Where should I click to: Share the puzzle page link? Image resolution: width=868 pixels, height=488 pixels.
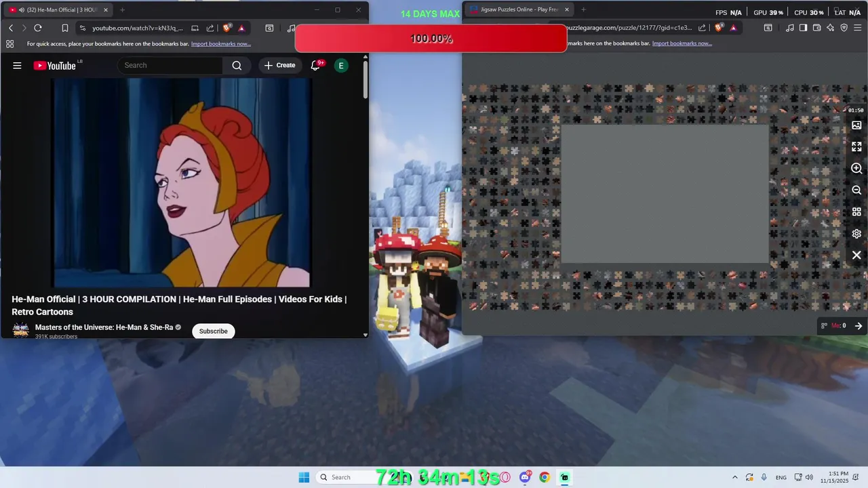click(702, 28)
